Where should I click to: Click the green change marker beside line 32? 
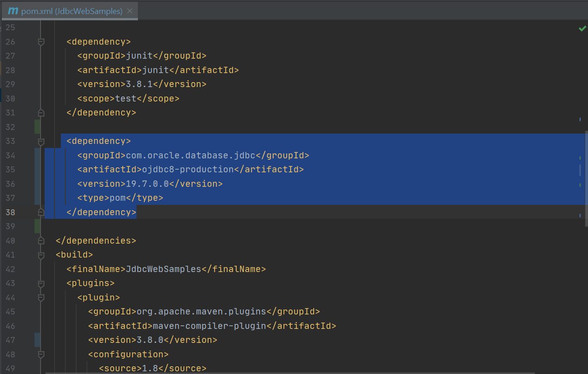tap(37, 127)
